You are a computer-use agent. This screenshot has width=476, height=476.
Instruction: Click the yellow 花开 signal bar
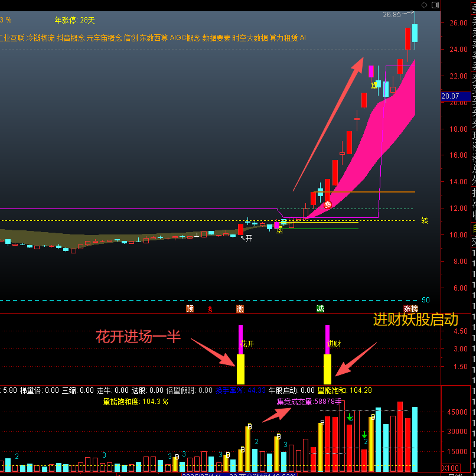[x=240, y=370]
